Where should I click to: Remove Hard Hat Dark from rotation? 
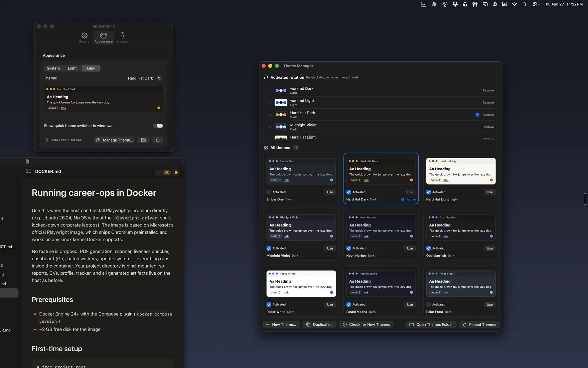pos(488,115)
